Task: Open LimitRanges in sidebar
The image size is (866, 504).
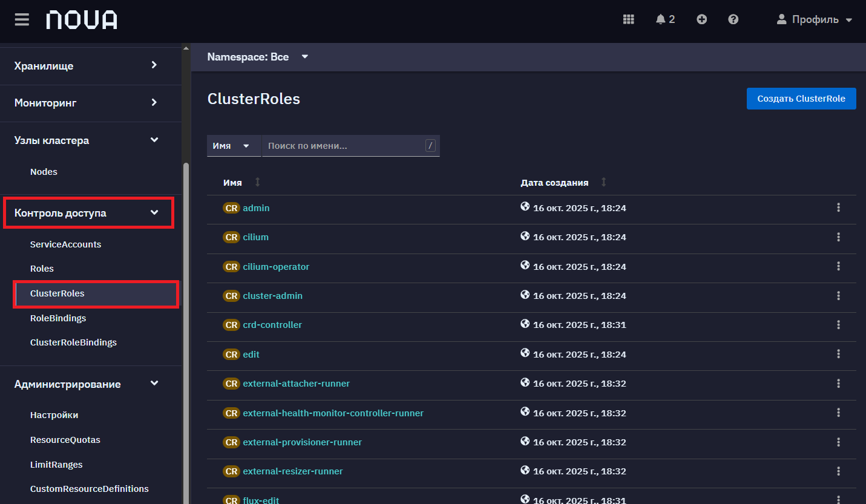Action: point(56,465)
